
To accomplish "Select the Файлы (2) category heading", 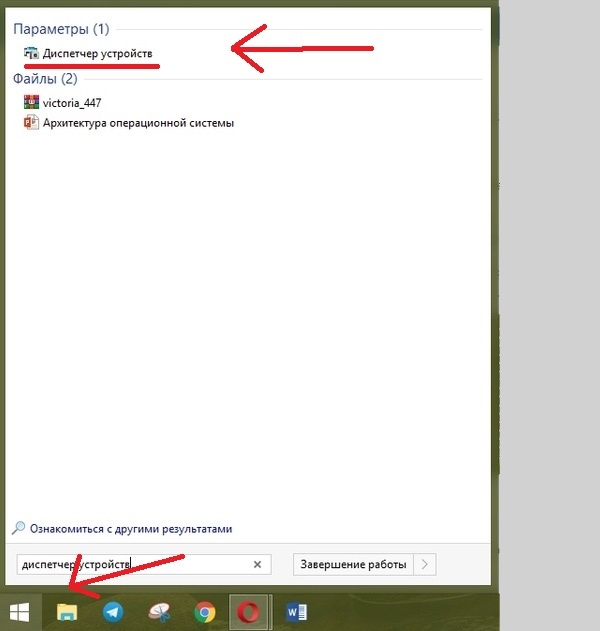I will (45, 78).
